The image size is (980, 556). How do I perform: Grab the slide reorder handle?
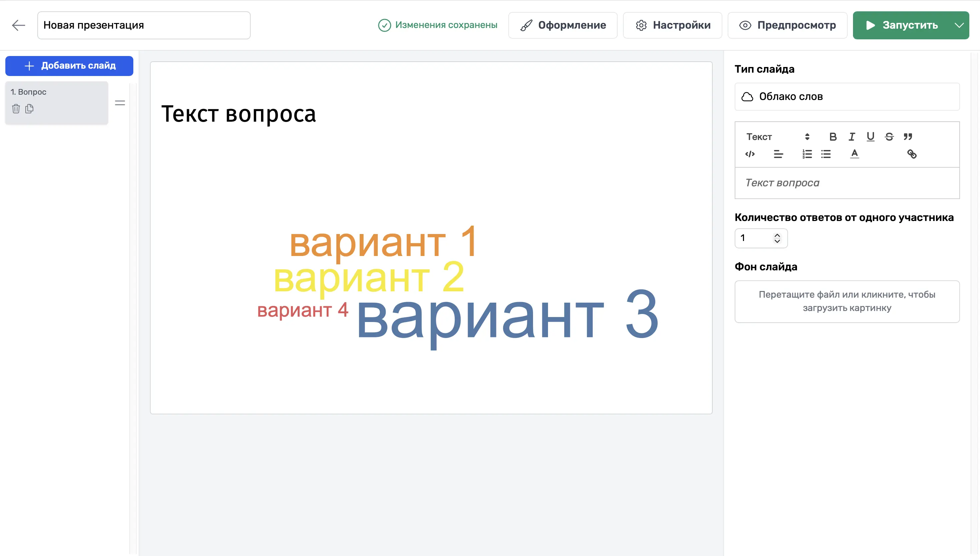coord(120,103)
